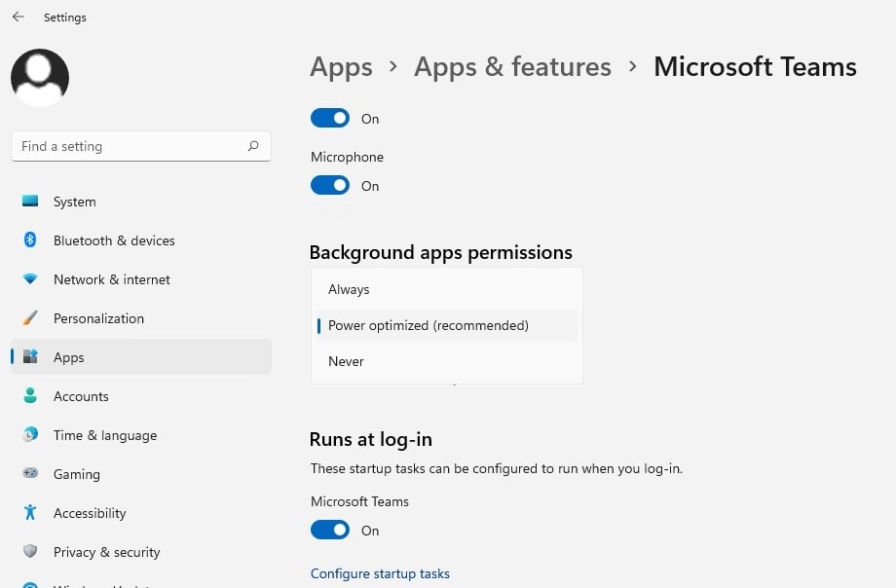Pick Power optimized (recommended) option
896x588 pixels.
pos(429,325)
